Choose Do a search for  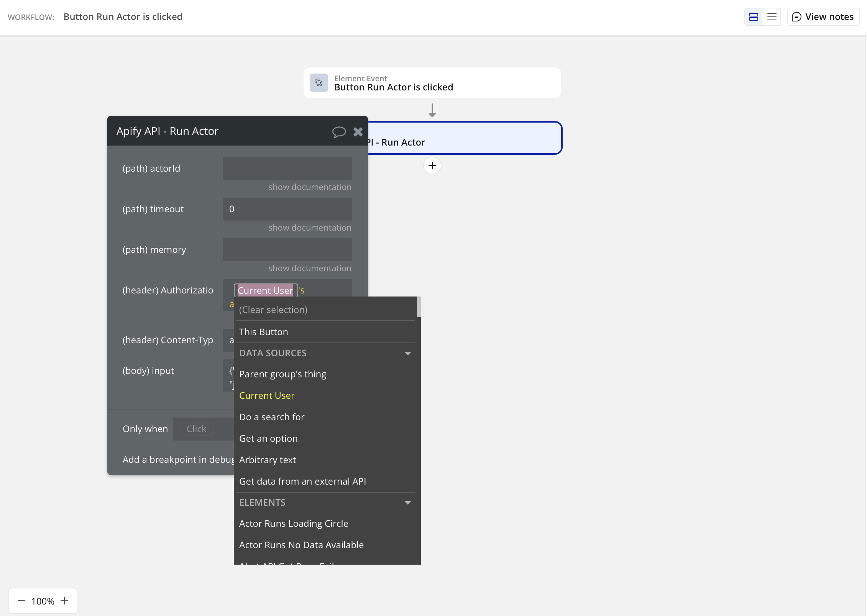point(272,417)
